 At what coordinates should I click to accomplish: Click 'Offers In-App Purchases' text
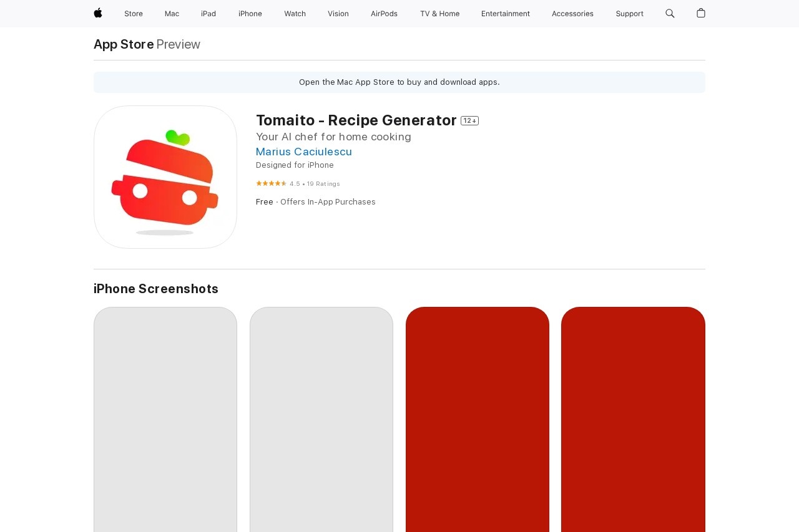[328, 202]
